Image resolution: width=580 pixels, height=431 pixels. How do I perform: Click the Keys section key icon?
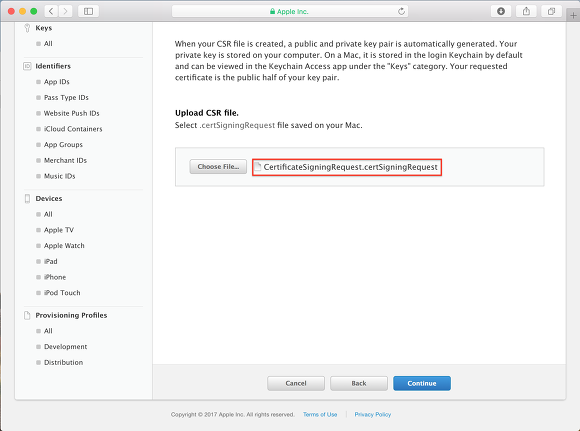point(27,28)
